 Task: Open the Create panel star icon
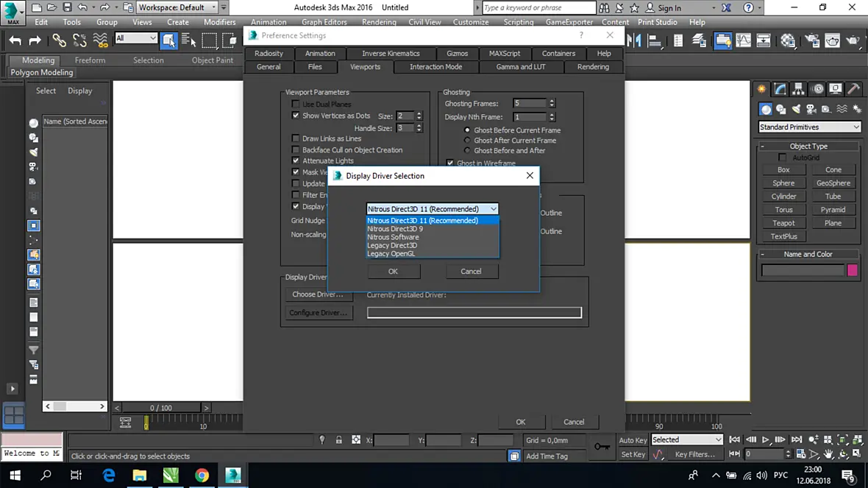tap(762, 89)
